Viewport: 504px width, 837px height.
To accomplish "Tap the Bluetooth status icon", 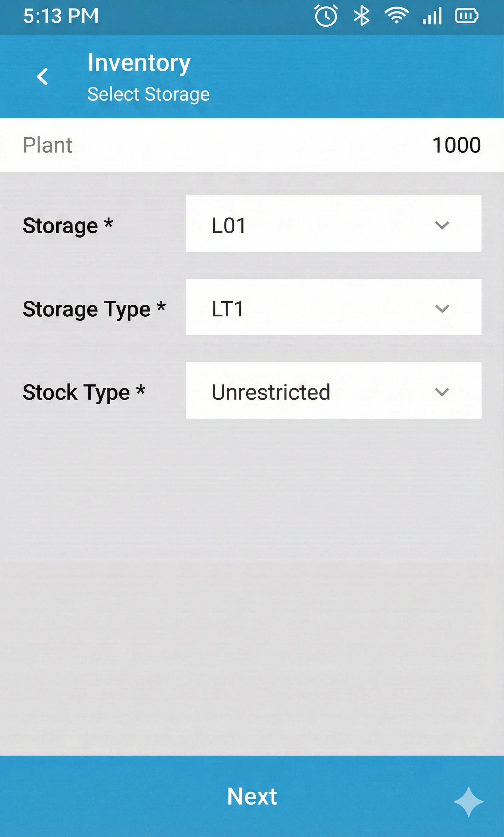I will (362, 16).
